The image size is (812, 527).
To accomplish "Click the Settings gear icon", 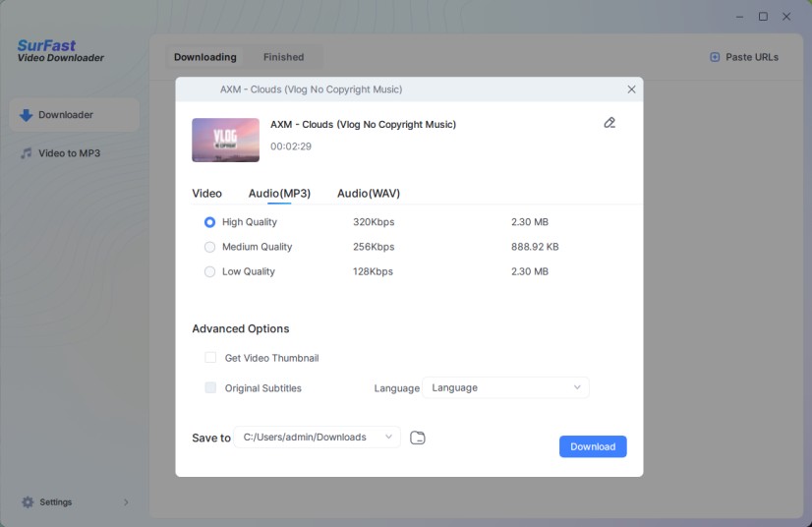I will [x=28, y=502].
